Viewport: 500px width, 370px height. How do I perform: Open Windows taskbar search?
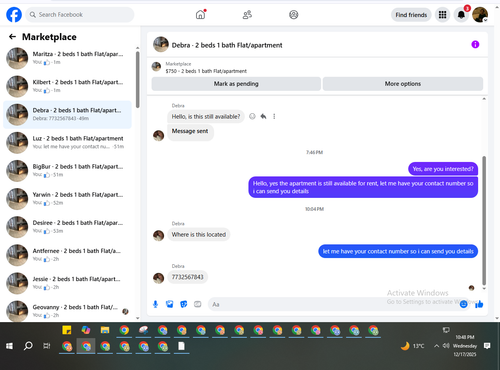28,346
